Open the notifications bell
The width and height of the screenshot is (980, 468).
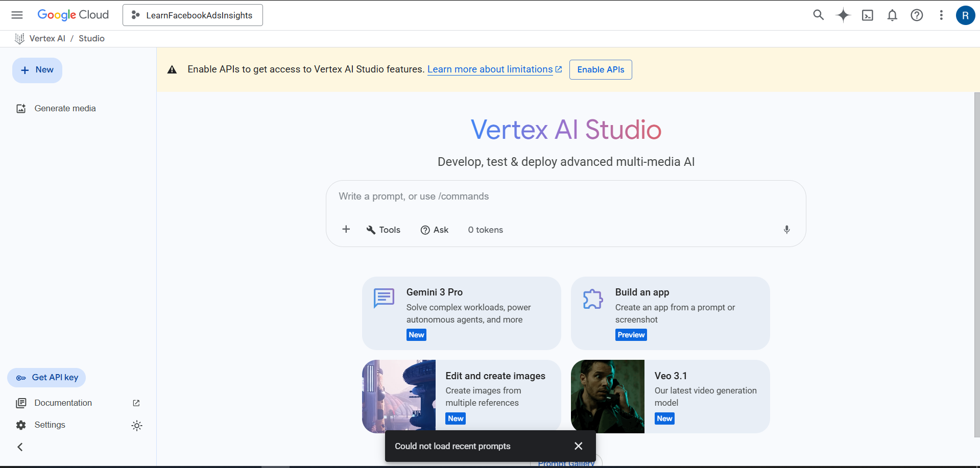[892, 15]
